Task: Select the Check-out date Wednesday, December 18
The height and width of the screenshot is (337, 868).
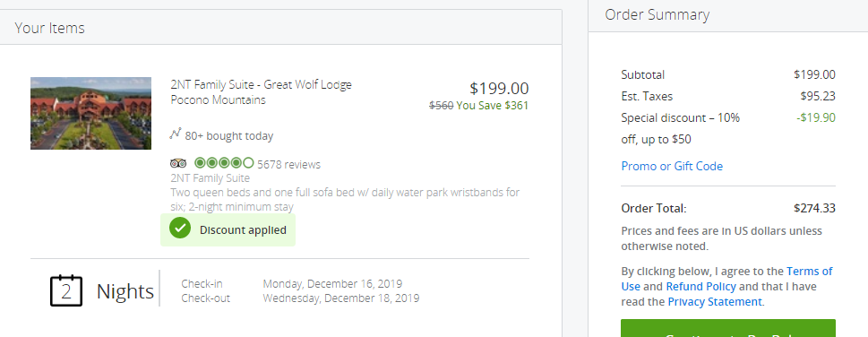Action: coord(341,298)
